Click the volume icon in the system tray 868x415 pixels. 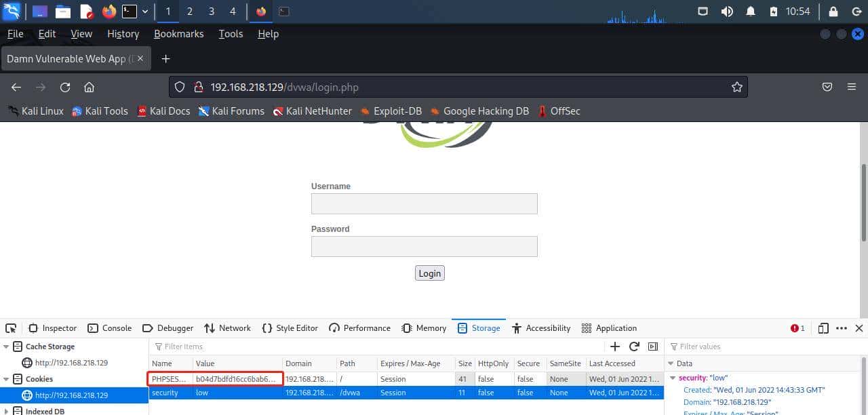(726, 12)
